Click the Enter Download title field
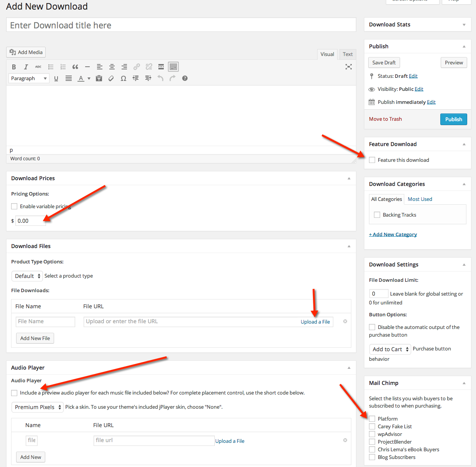476x467 pixels. pos(181,25)
